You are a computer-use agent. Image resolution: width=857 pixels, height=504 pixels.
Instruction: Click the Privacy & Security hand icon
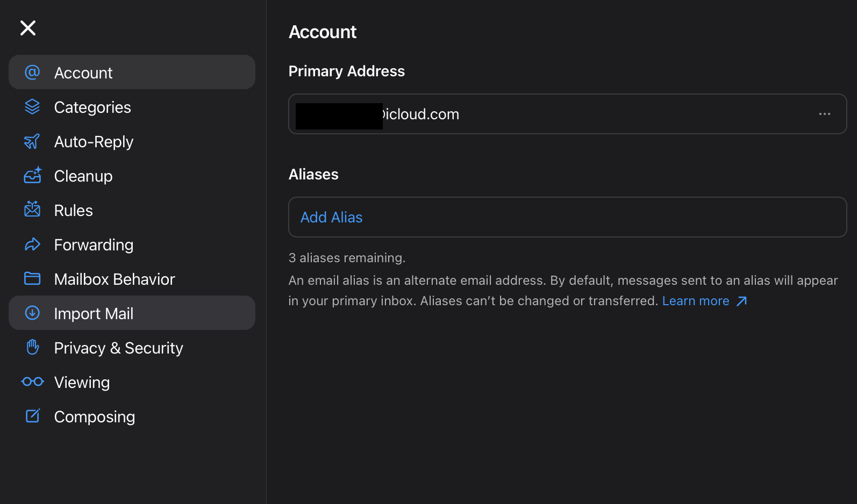tap(32, 347)
